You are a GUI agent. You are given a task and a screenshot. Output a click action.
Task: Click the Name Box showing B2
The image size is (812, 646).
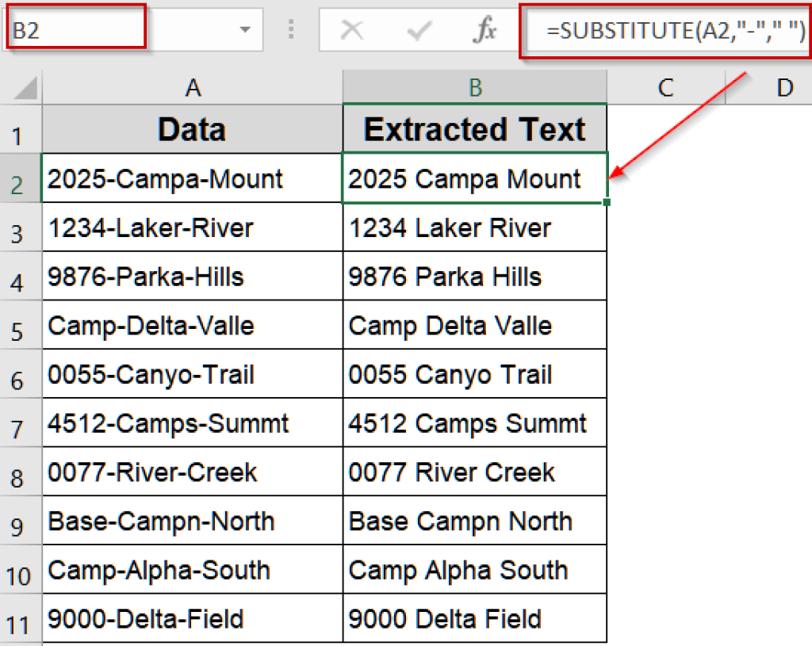click(75, 28)
